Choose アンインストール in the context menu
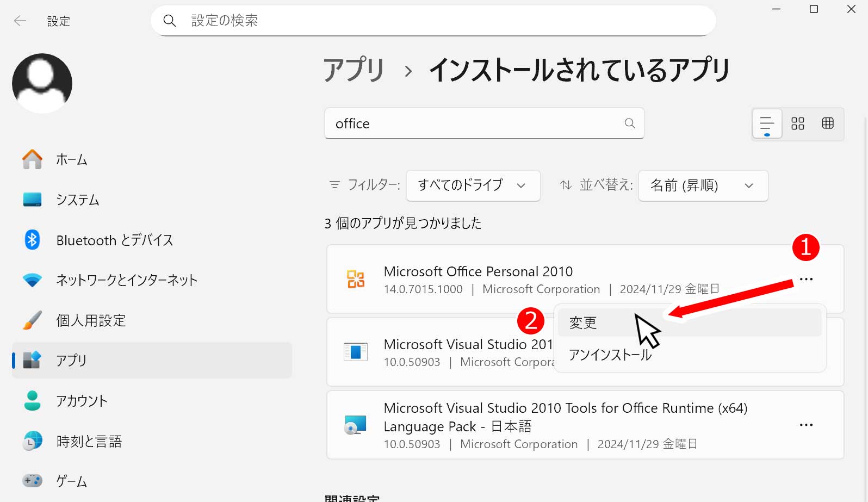The image size is (868, 502). click(x=690, y=355)
